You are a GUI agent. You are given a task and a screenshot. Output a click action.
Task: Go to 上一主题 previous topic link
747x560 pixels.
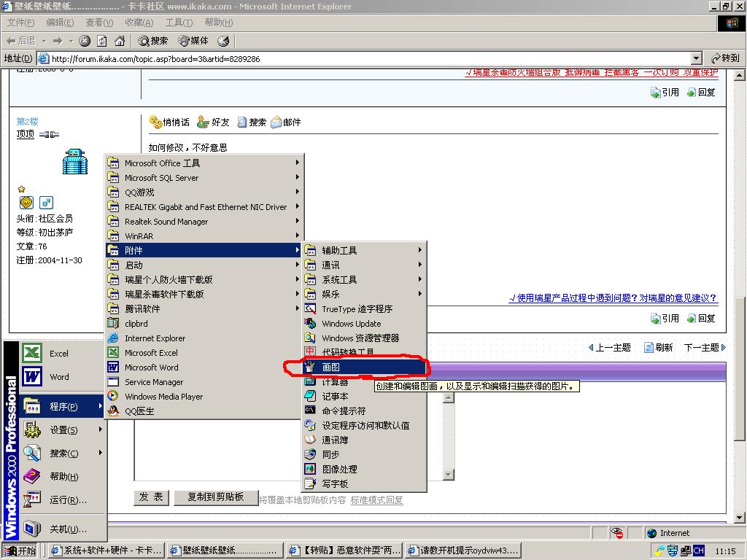[609, 348]
